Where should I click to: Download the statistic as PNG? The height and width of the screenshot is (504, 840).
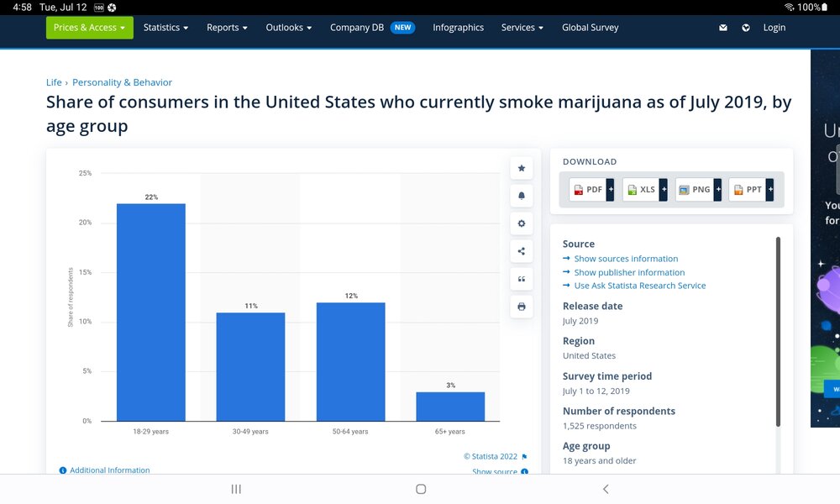695,190
